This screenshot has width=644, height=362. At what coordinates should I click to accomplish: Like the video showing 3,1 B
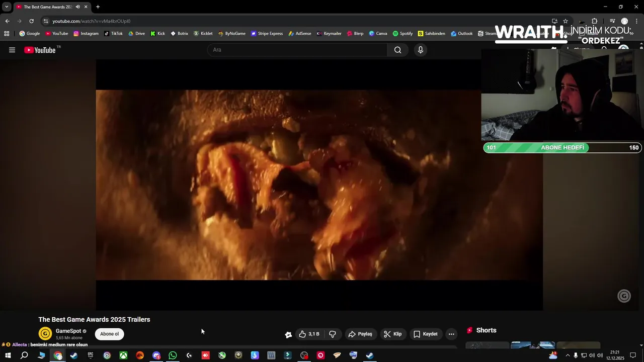click(309, 334)
